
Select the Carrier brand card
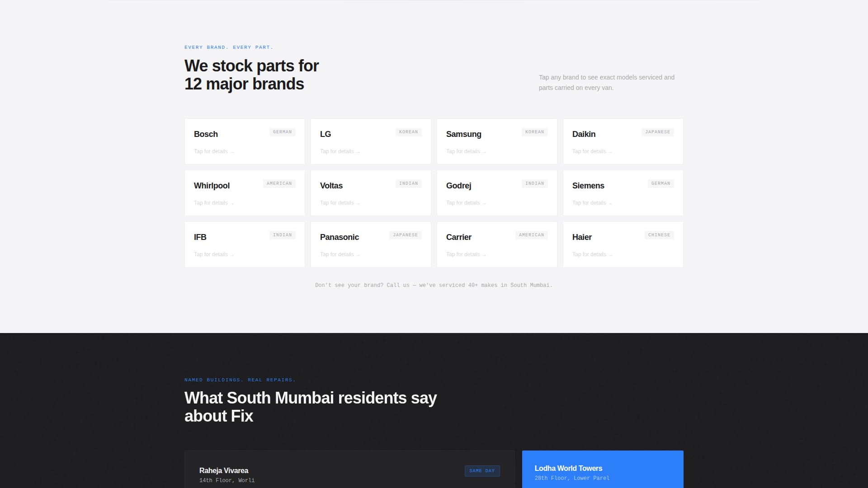tap(497, 244)
